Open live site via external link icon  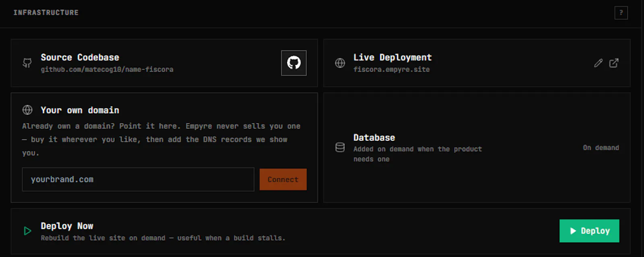[614, 63]
